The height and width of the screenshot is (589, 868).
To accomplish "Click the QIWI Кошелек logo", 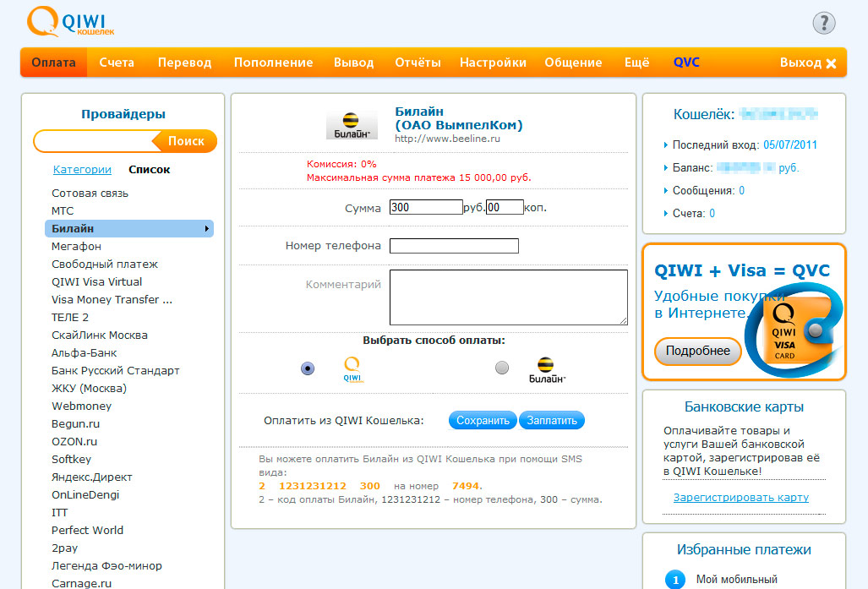I will click(x=70, y=22).
